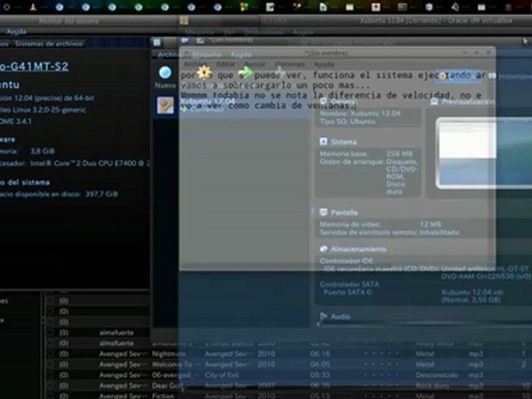532x399 pixels.
Task: Click the Pantalla section icon
Action: [x=323, y=212]
